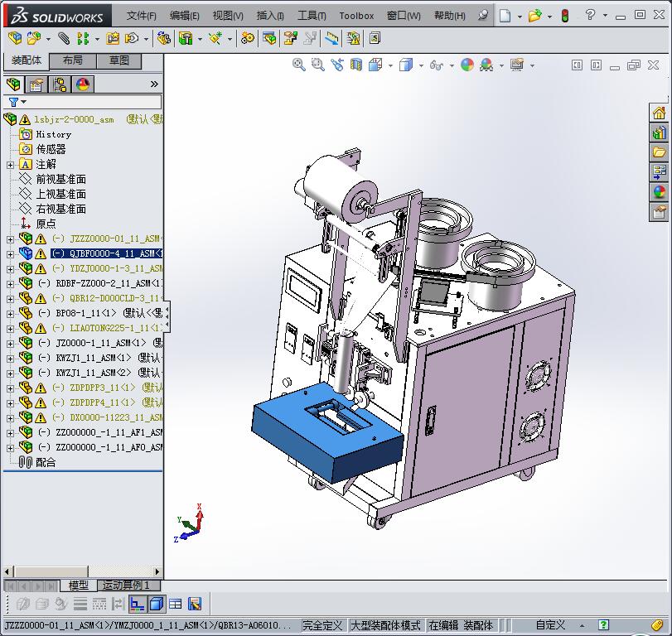Expand the 注解 annotations node
Viewport: 672px width, 636px height.
pos(10,165)
